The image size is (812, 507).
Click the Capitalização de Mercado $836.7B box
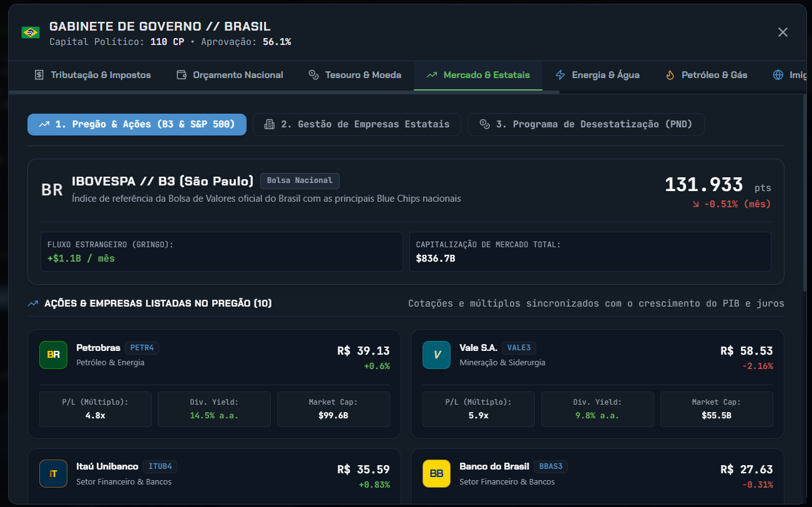pyautogui.click(x=590, y=252)
